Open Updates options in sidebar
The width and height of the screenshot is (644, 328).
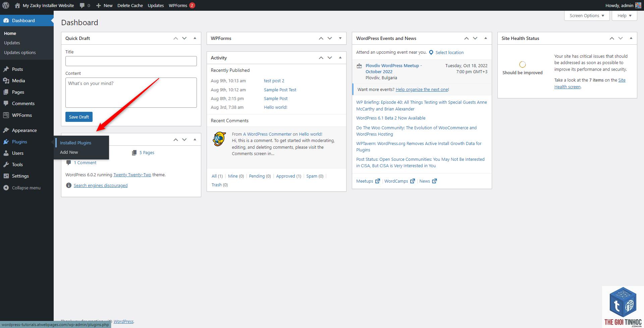click(x=20, y=52)
